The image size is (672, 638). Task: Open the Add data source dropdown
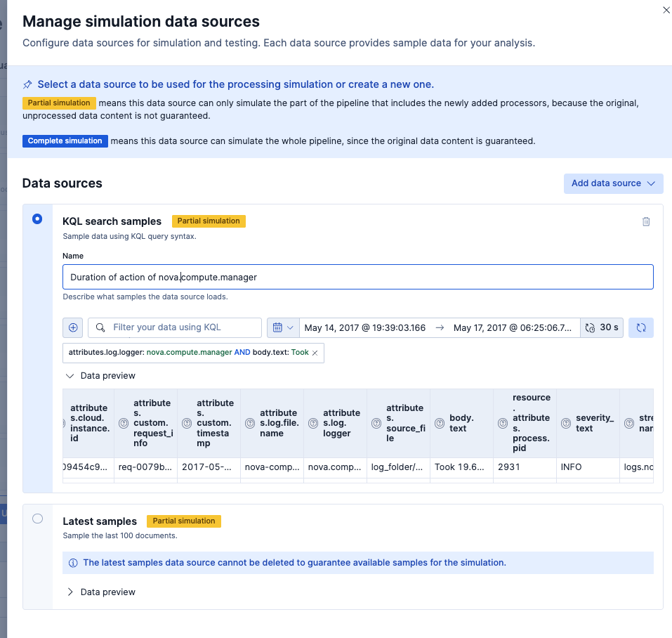tap(613, 183)
